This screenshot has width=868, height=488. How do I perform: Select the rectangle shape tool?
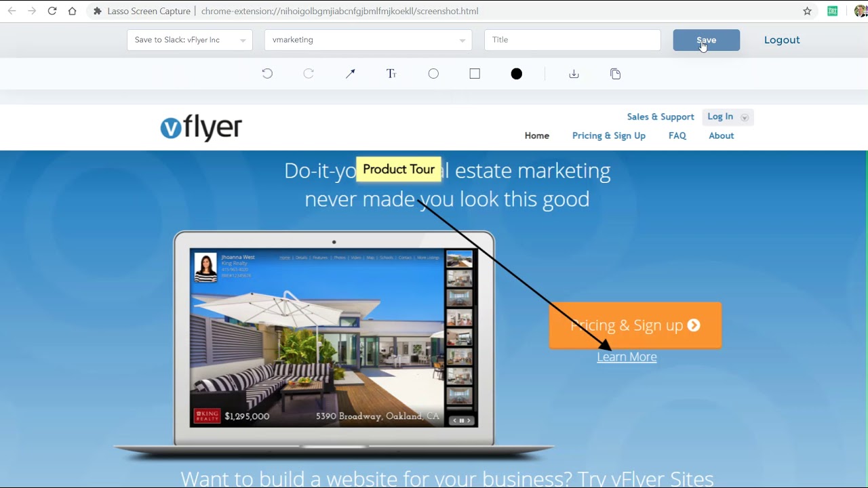[475, 74]
